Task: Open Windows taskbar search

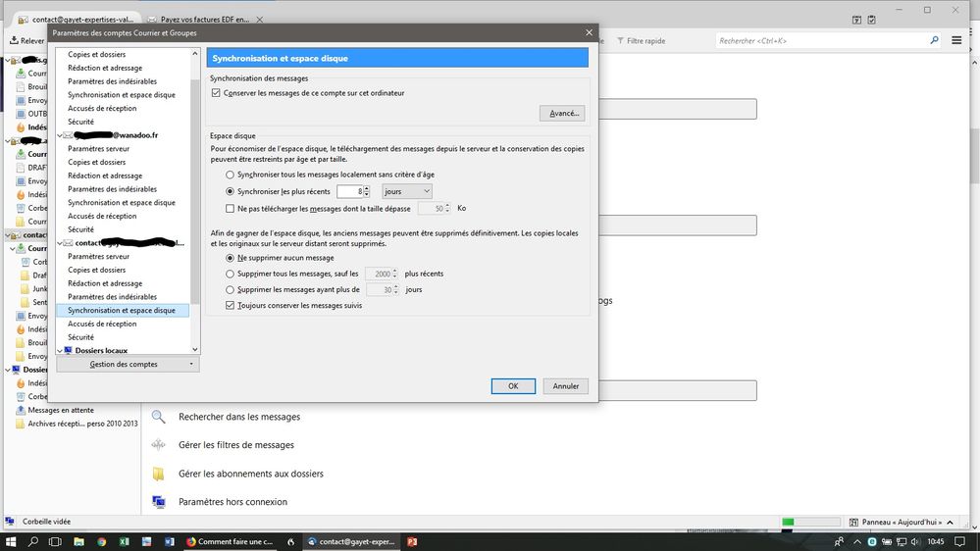Action: (33, 541)
